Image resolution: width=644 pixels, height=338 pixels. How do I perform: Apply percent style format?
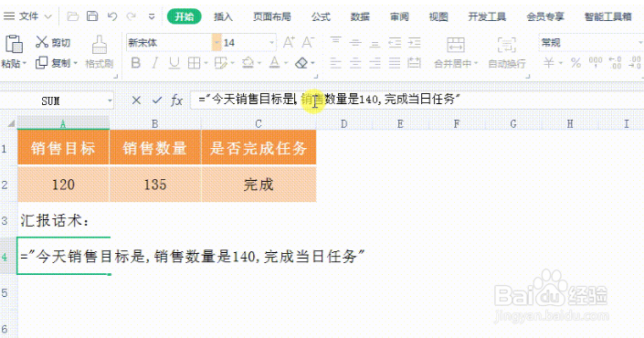coord(575,63)
